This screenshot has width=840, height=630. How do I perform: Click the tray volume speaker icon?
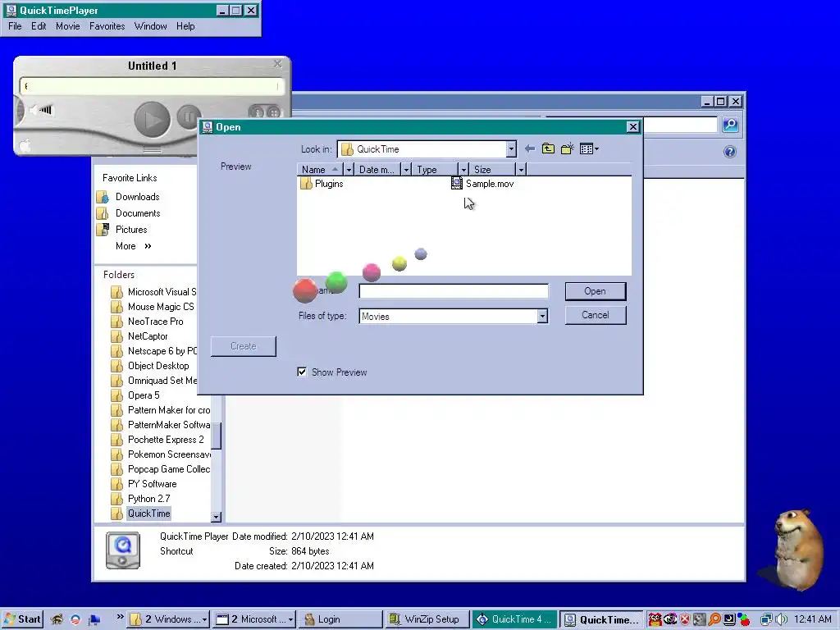click(x=782, y=619)
